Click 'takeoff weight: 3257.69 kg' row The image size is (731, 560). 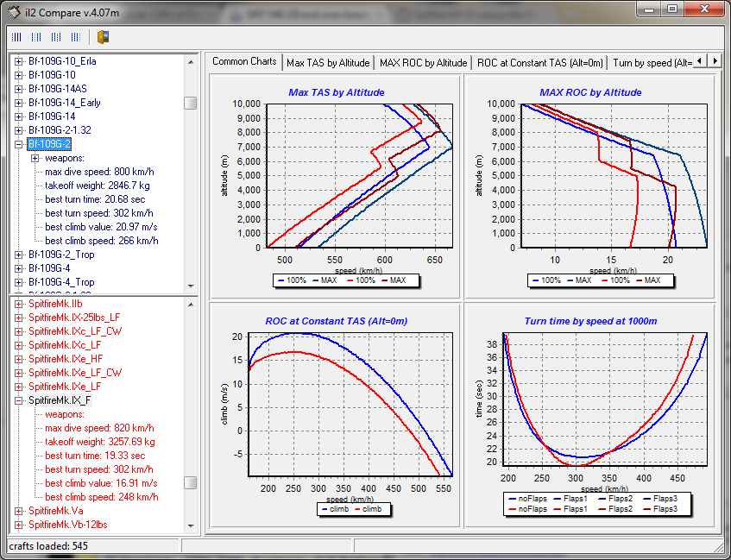(x=100, y=442)
